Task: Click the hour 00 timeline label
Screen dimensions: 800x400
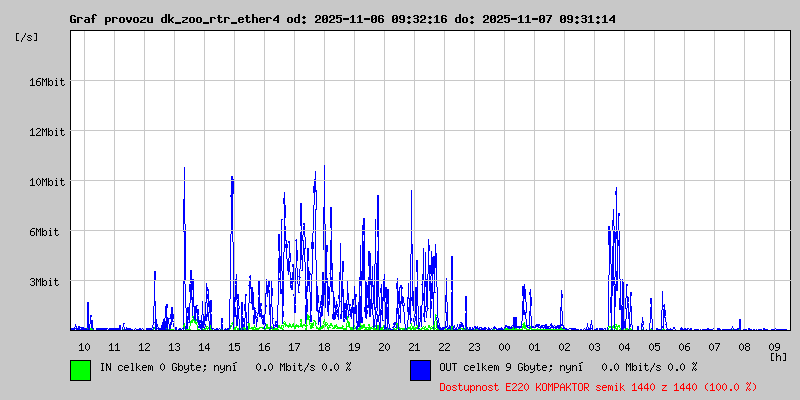Action: click(x=504, y=346)
